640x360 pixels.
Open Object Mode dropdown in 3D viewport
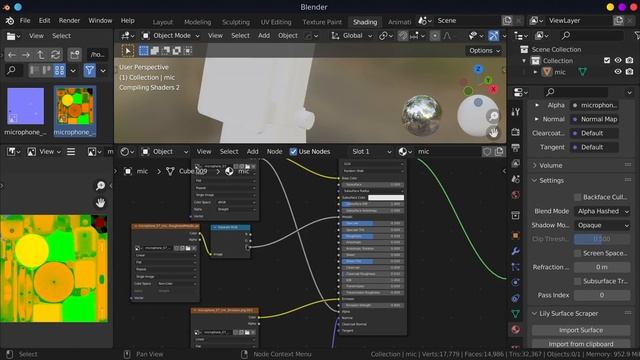pos(171,36)
